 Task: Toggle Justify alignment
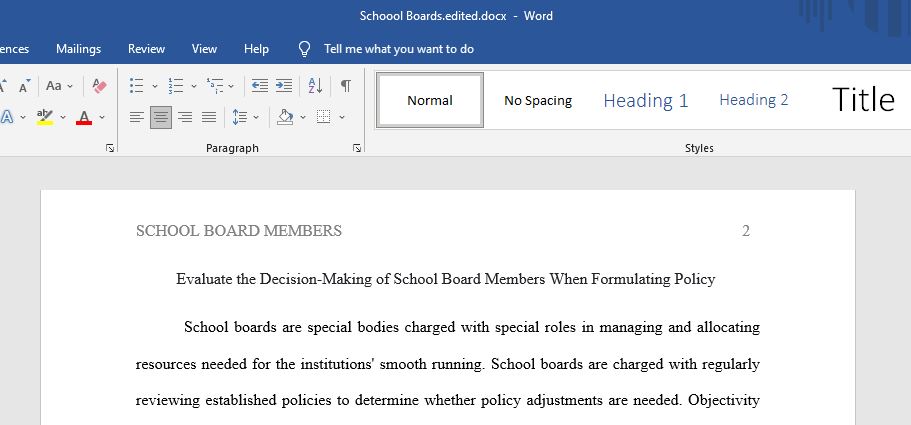tap(209, 117)
